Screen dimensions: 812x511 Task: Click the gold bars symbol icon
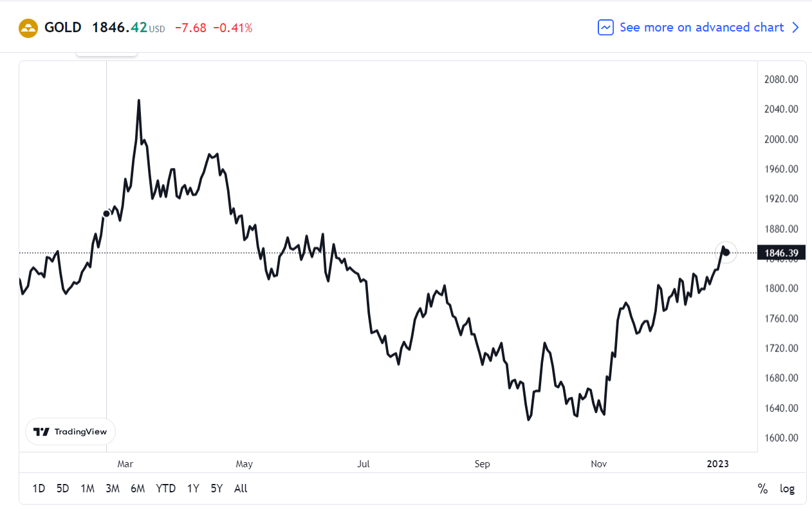click(x=28, y=28)
